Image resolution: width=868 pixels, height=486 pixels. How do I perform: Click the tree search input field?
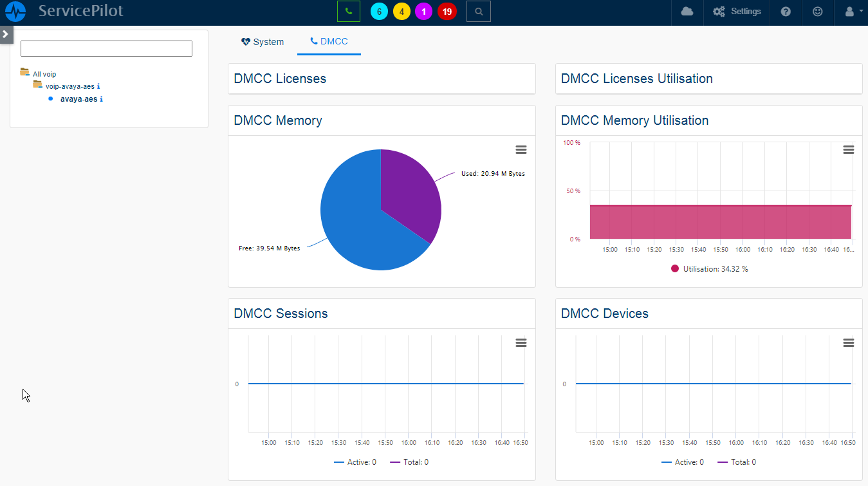coord(106,49)
